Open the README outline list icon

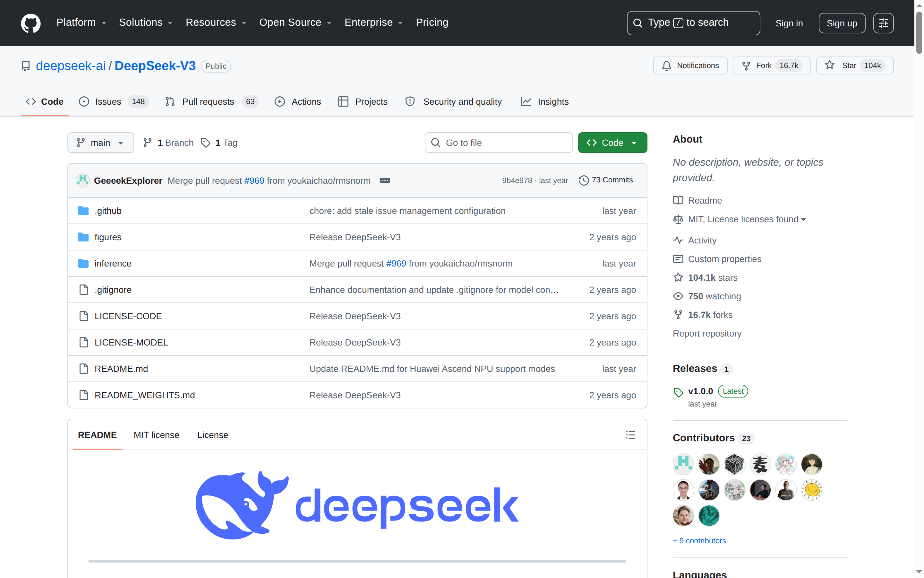(630, 435)
